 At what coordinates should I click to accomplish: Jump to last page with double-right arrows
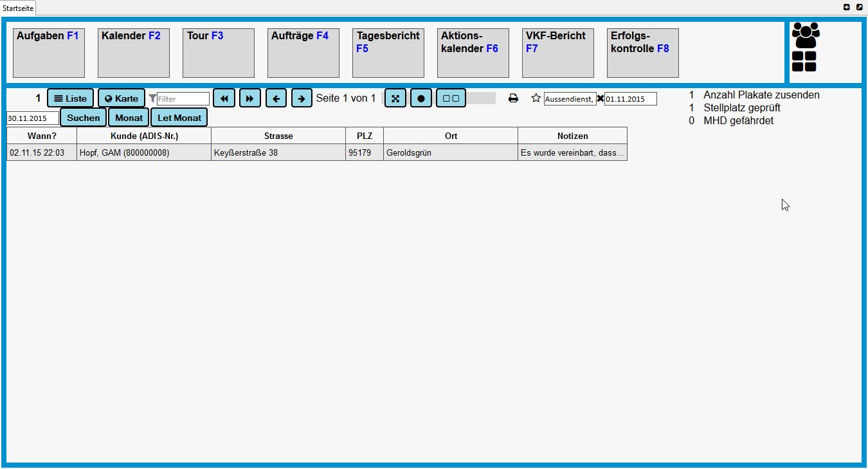point(250,98)
